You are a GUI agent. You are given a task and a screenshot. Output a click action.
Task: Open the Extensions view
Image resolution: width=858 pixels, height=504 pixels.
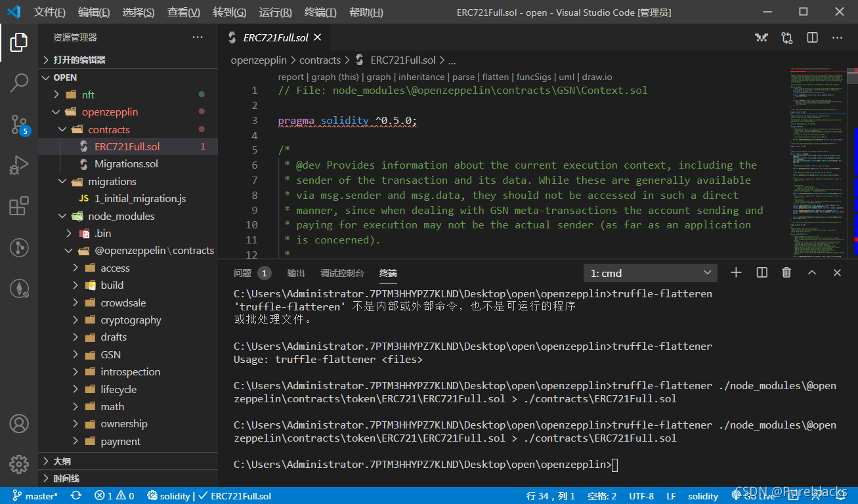coord(19,206)
